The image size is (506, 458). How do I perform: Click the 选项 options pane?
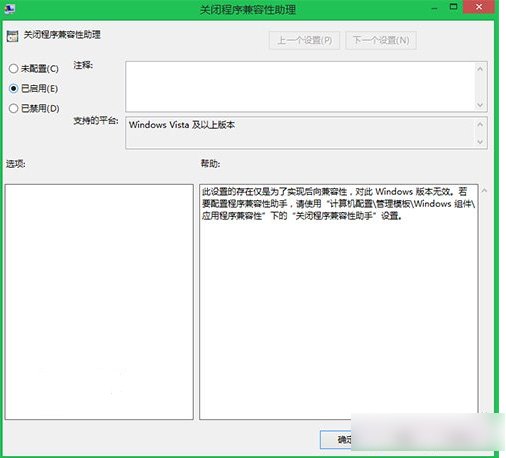99,302
